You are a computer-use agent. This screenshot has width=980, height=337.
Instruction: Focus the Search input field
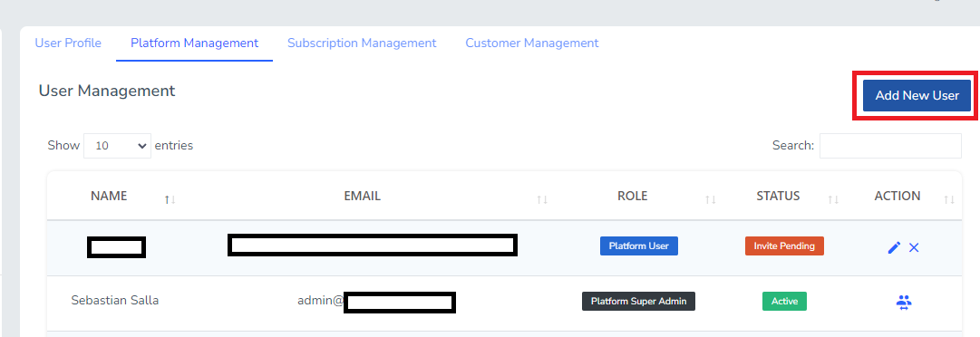[890, 146]
